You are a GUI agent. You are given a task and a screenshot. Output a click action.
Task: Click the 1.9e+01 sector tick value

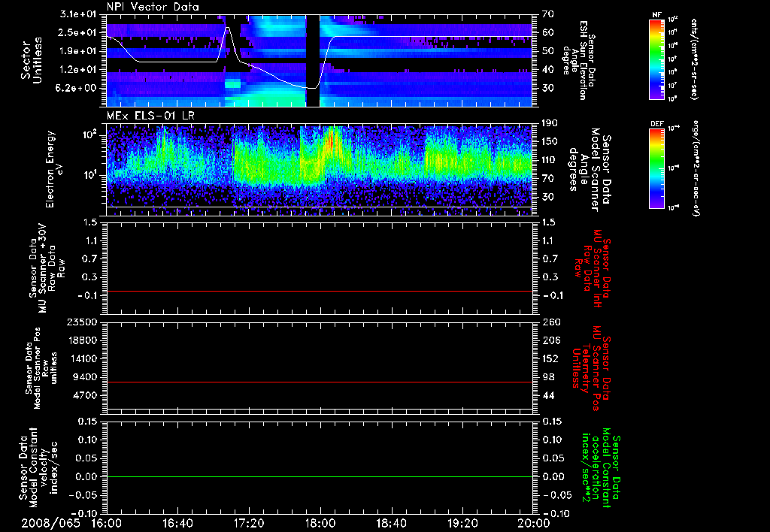pyautogui.click(x=78, y=51)
